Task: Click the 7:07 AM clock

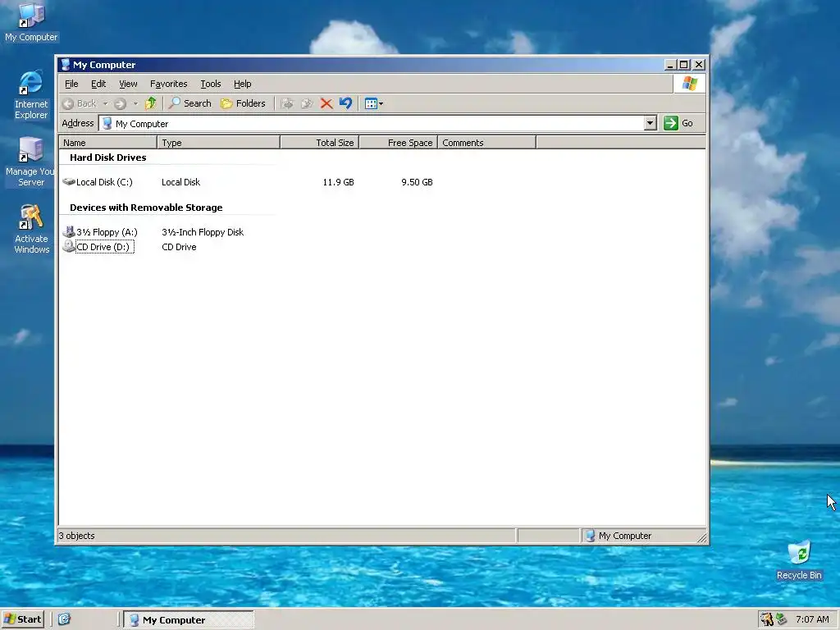Action: (812, 619)
